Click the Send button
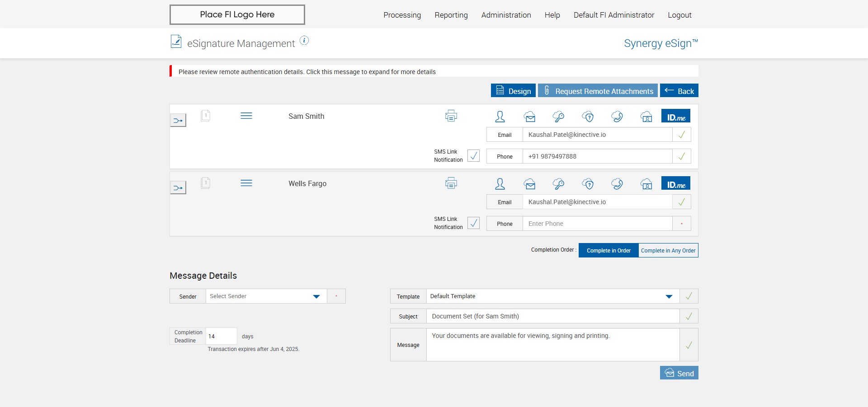 click(x=679, y=373)
